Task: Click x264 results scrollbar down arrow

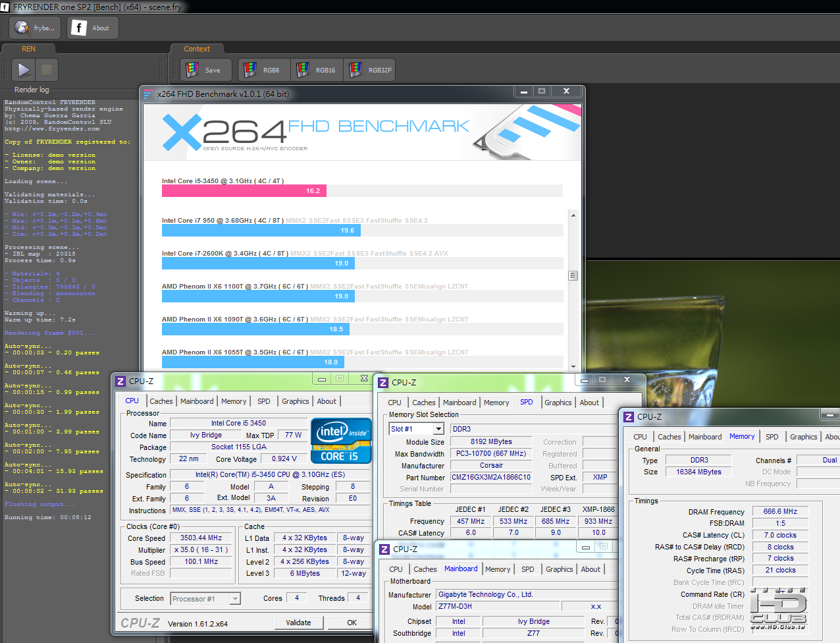Action: point(573,366)
